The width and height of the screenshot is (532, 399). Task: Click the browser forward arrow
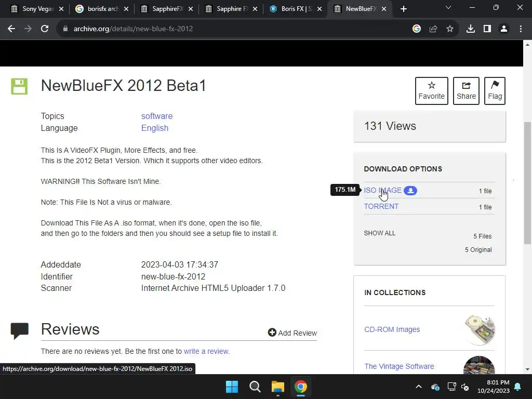tap(28, 29)
